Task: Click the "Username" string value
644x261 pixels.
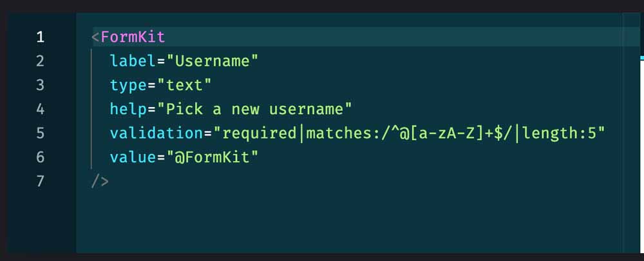Action: [x=213, y=61]
